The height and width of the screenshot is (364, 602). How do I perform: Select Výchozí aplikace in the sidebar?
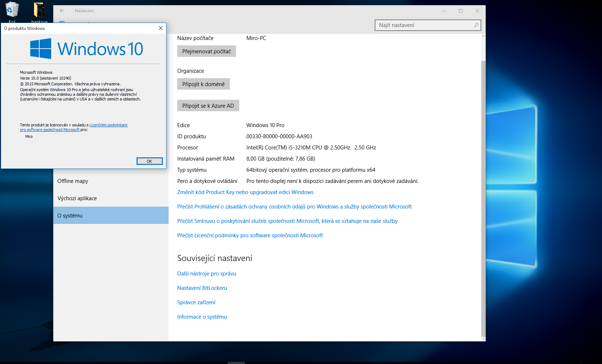[x=111, y=198]
